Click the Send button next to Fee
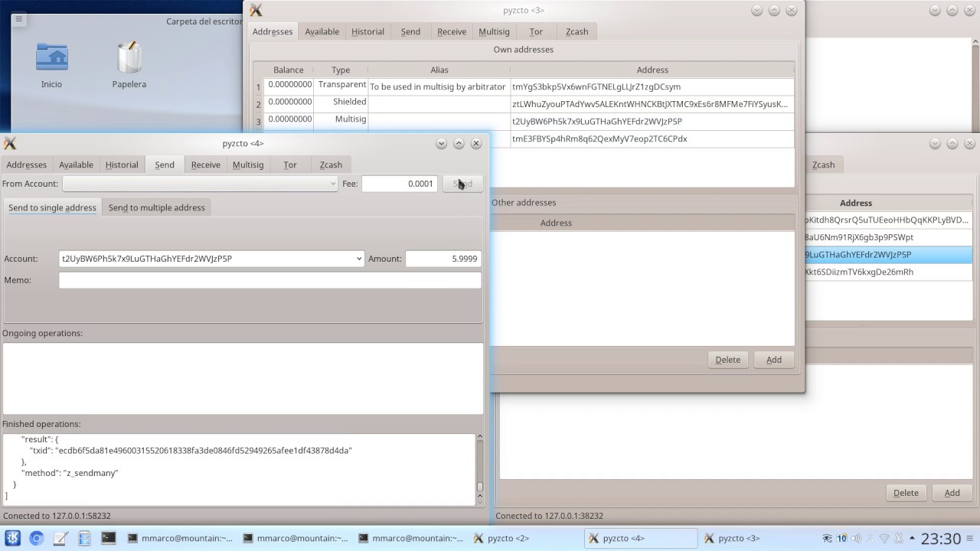This screenshot has width=980, height=551. (462, 184)
